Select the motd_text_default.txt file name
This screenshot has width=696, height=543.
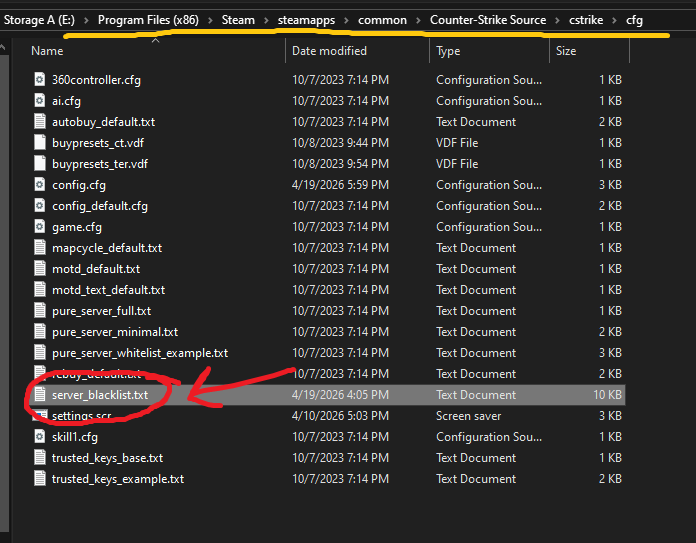tap(108, 289)
